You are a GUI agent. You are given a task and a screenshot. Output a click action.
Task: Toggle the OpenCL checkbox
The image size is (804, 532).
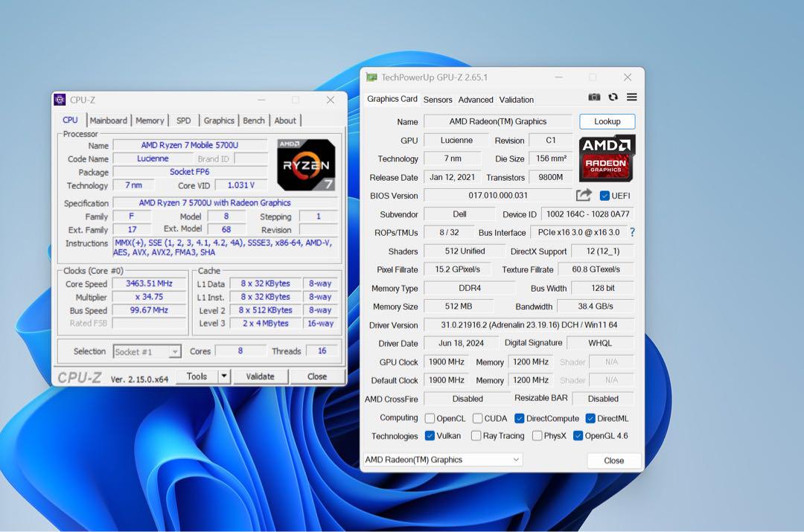point(430,418)
